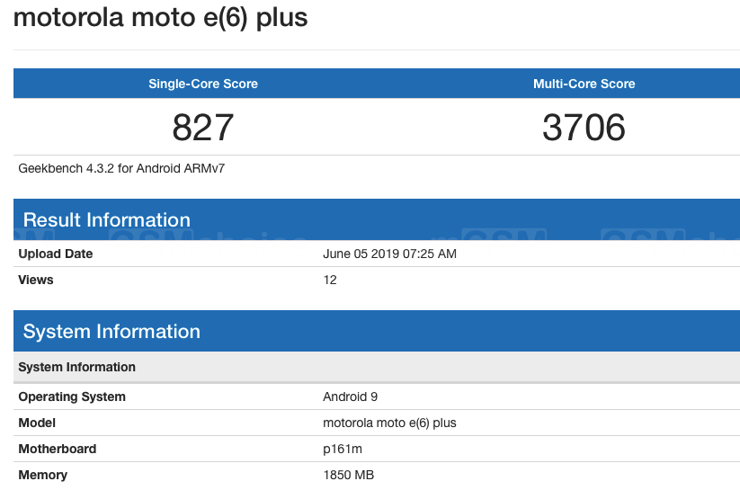Click the blue System Information section header
This screenshot has width=740, height=490.
coord(111,331)
